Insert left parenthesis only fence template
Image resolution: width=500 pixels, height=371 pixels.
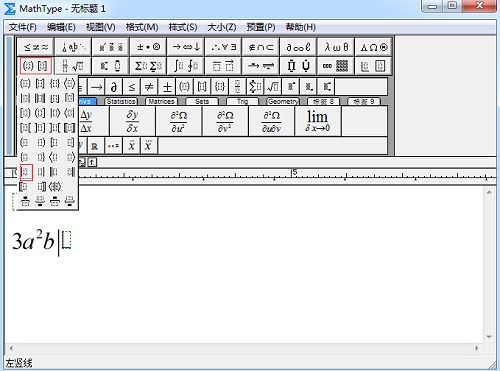[x=25, y=143]
